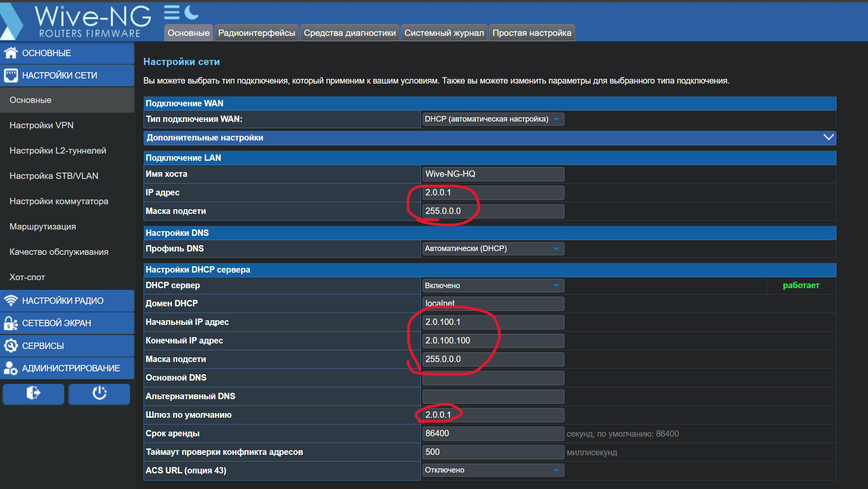Click the Имя хоста input field

click(493, 174)
